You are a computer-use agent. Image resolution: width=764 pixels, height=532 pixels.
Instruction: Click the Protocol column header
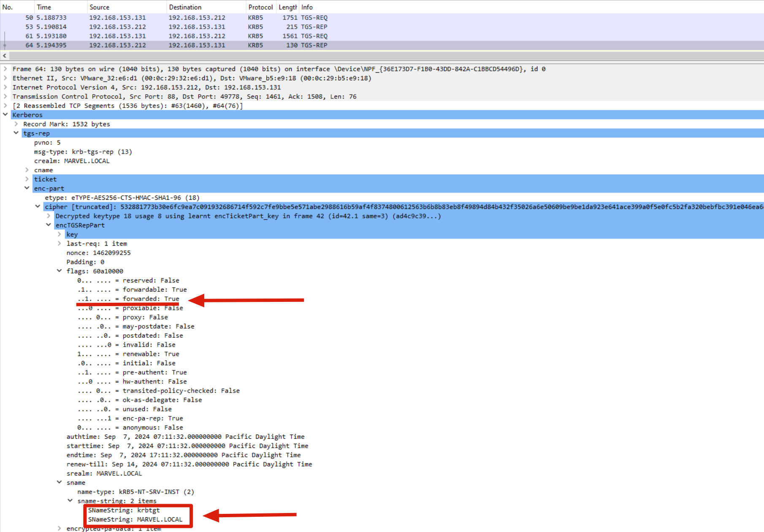(x=260, y=7)
